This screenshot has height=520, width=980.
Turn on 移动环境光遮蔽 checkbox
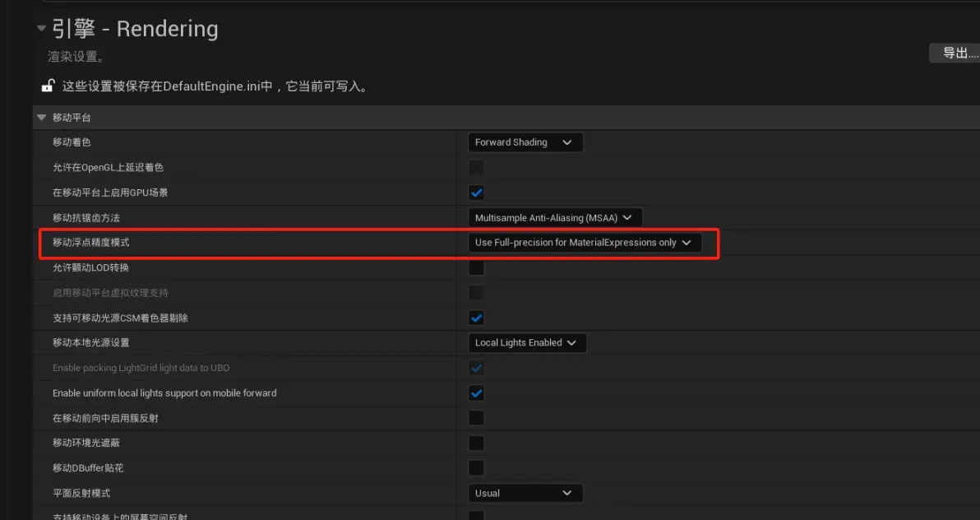point(476,443)
